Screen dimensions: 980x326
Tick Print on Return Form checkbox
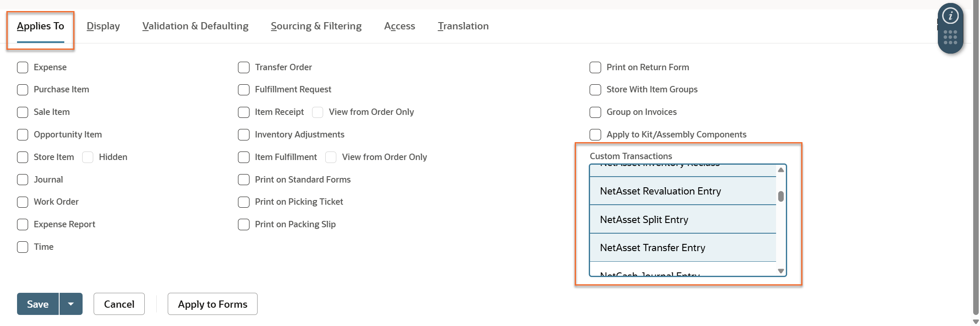[x=595, y=67]
